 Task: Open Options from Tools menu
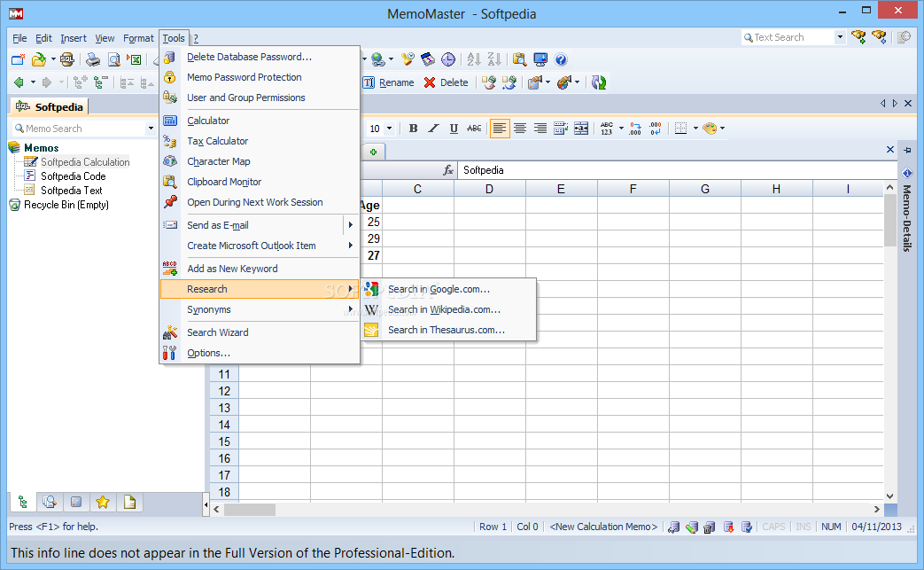[x=260, y=353]
